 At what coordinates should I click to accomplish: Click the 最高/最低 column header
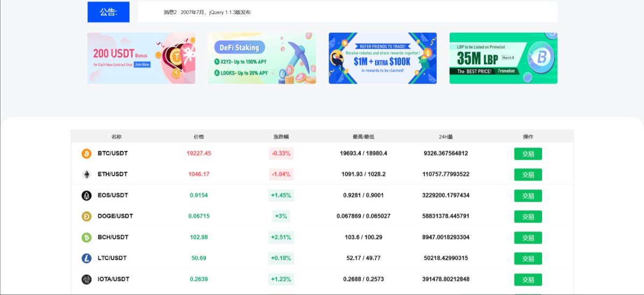[x=363, y=137]
